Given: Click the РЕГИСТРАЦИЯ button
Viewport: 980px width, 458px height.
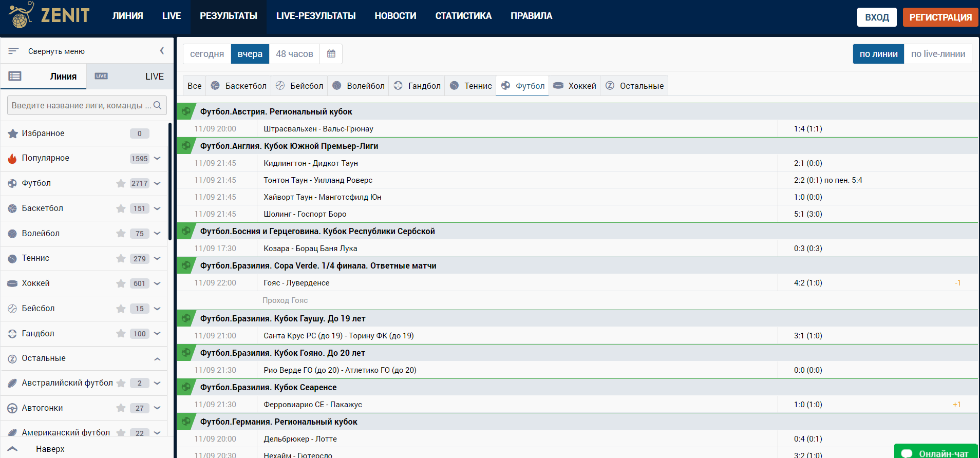Looking at the screenshot, I should pos(940,17).
